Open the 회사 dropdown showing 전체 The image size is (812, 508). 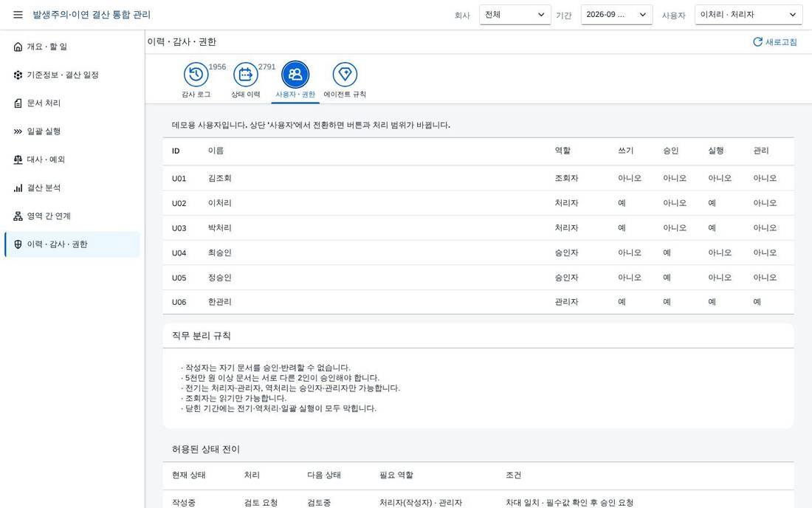click(x=515, y=15)
